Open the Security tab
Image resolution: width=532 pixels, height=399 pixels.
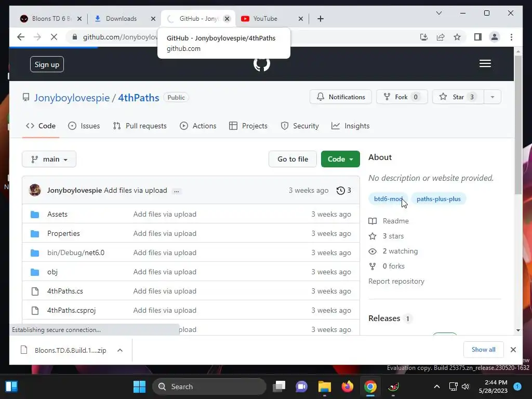(300, 126)
